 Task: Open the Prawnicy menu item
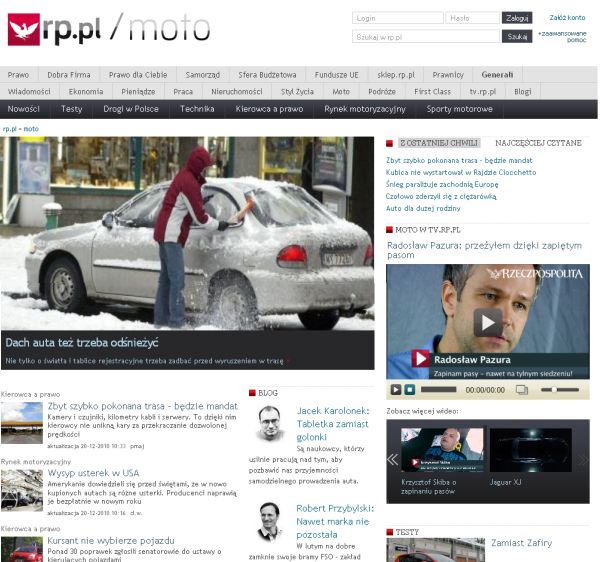pyautogui.click(x=448, y=75)
